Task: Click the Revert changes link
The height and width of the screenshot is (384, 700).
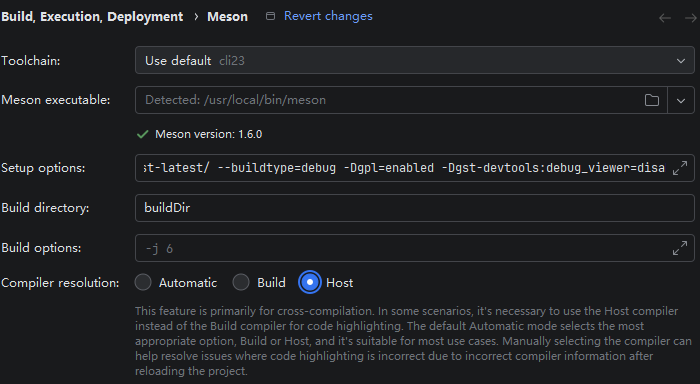Action: pos(328,16)
